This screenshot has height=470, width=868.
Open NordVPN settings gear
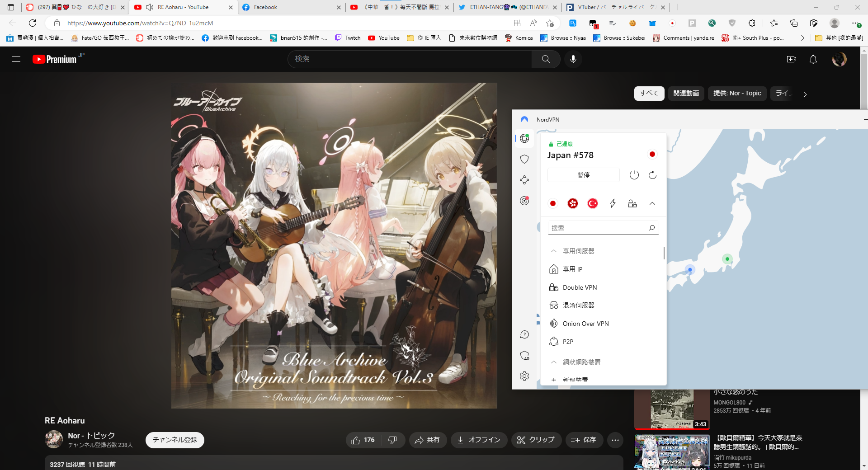524,376
